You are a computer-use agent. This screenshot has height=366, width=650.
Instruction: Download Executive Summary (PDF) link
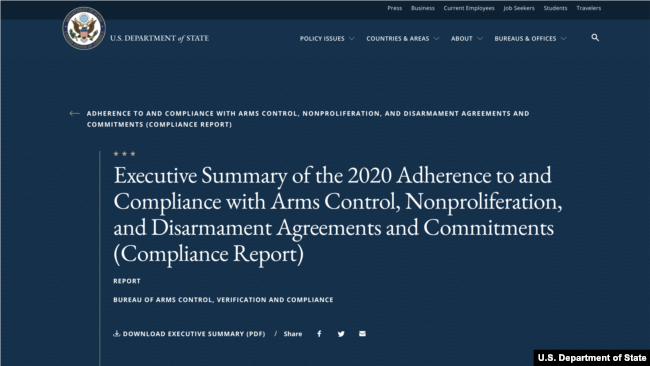(x=194, y=334)
